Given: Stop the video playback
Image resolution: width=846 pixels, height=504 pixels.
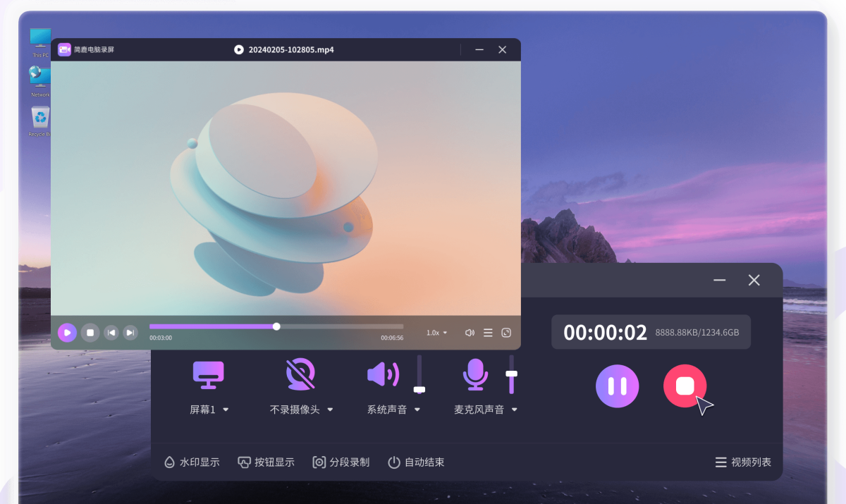Looking at the screenshot, I should tap(90, 333).
